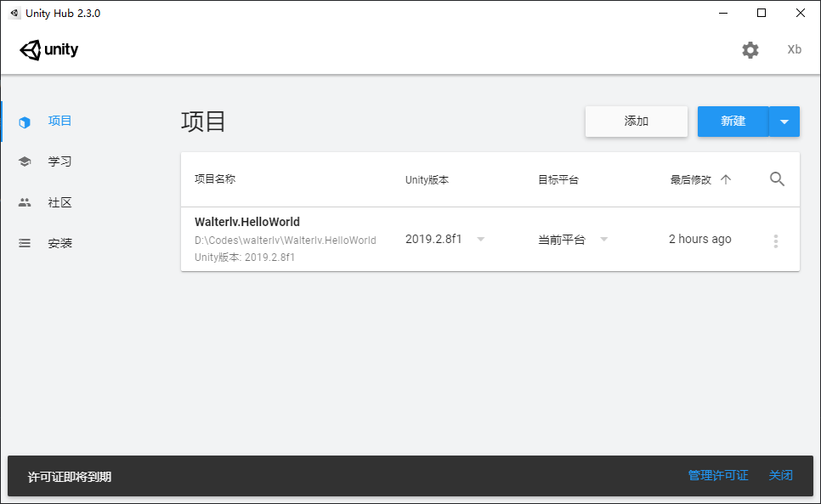Viewport: 821px width, 504px height.
Task: Open the project's three-dot menu
Action: pos(776,241)
